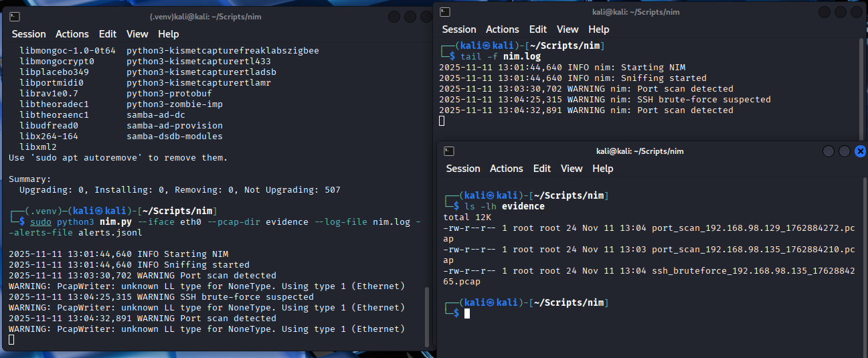
Task: Click the terminal icon in the evidence listing window title bar
Action: click(x=450, y=151)
